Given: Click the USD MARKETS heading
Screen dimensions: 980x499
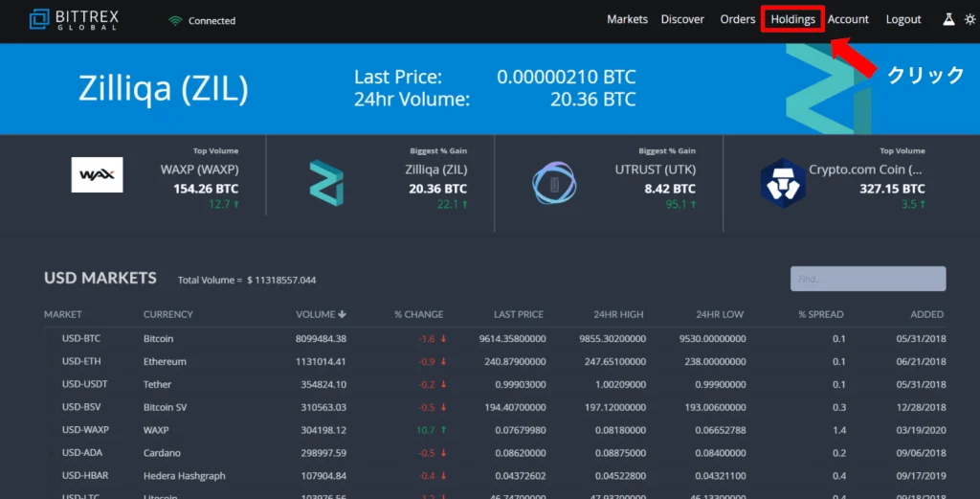Looking at the screenshot, I should [100, 279].
